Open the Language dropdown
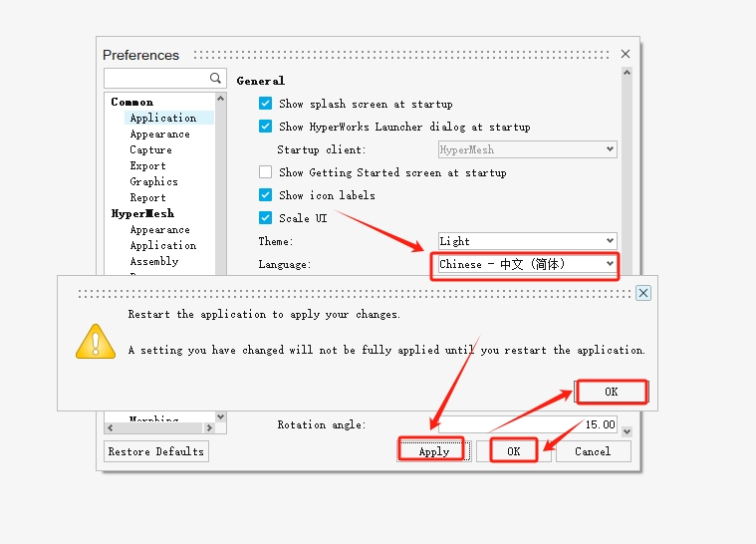Image resolution: width=756 pixels, height=544 pixels. [x=527, y=264]
